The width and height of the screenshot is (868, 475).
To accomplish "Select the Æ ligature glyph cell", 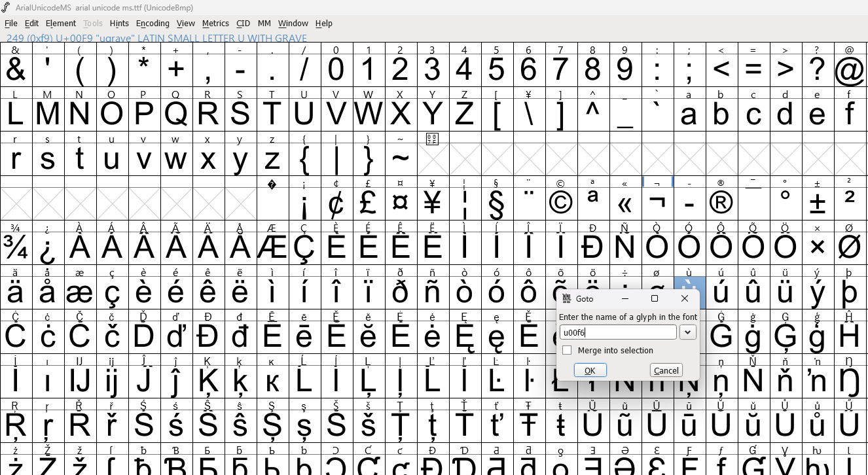I will coord(272,248).
